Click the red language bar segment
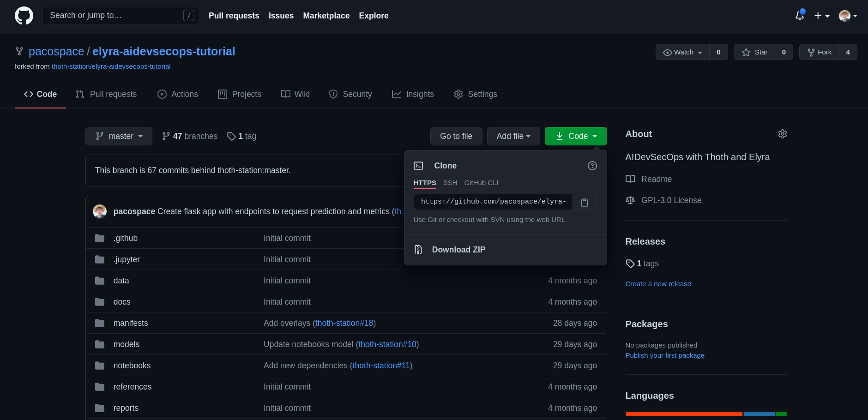This screenshot has width=868, height=420. (684, 414)
